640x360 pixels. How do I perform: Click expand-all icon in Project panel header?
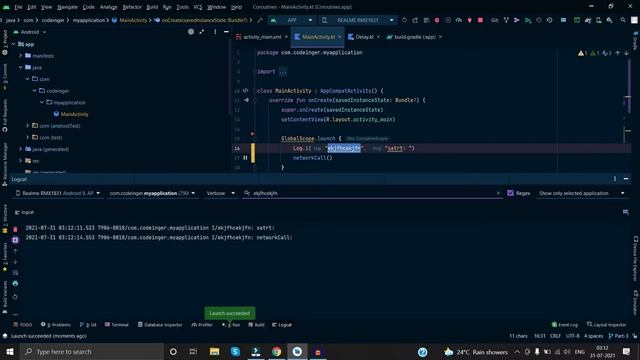202,31
